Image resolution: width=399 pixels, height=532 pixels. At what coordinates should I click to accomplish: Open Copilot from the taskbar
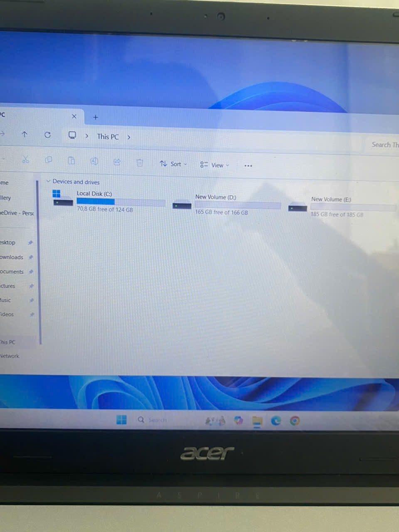click(x=238, y=421)
